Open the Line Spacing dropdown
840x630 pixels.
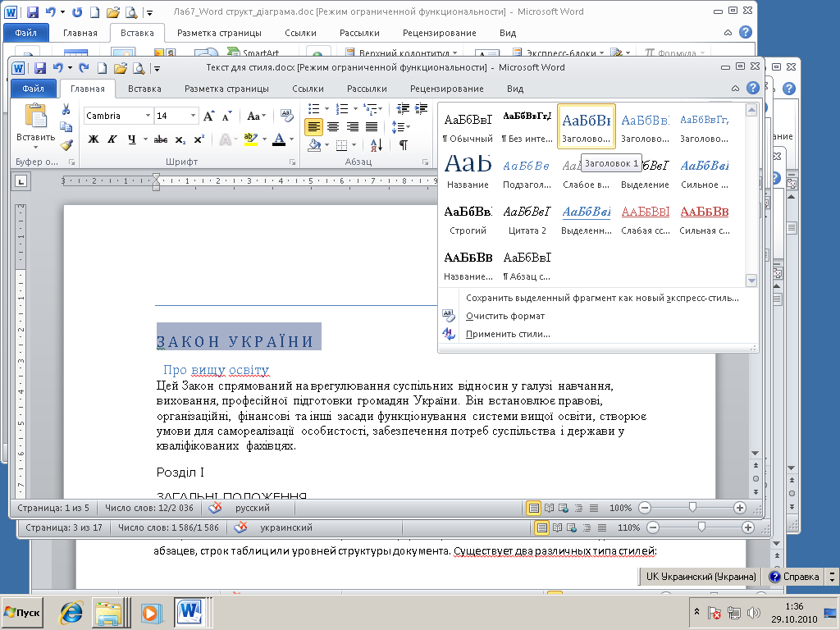[x=400, y=127]
